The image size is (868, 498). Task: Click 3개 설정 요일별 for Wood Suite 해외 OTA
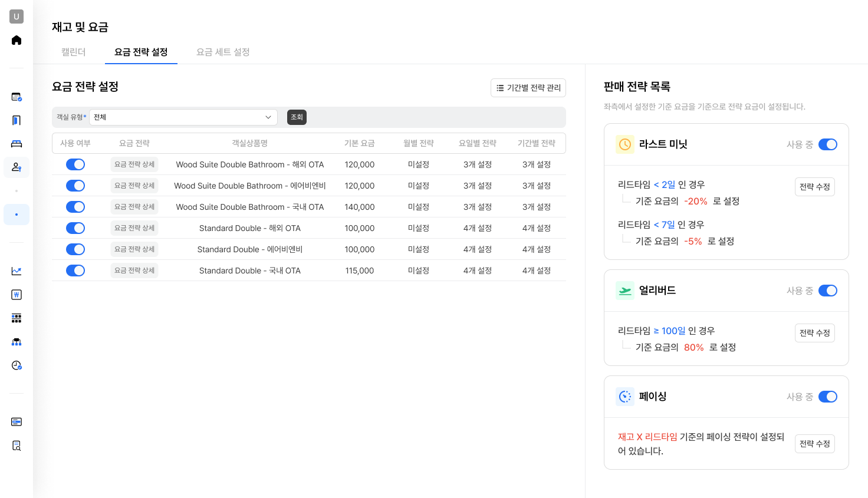(478, 164)
